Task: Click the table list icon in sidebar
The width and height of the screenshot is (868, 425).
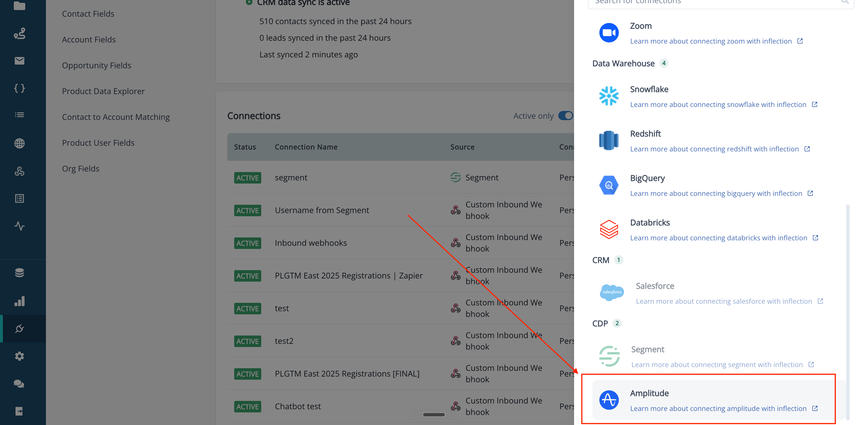Action: tap(20, 198)
